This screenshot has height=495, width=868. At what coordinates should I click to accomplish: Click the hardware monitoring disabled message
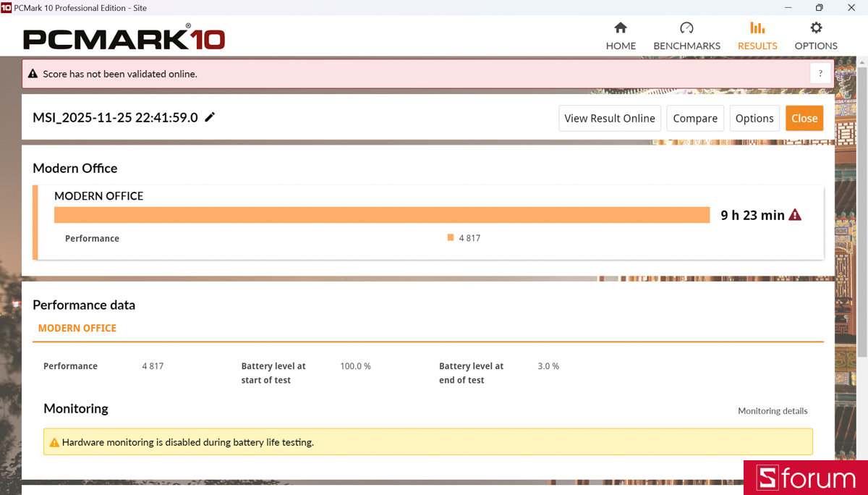(188, 442)
